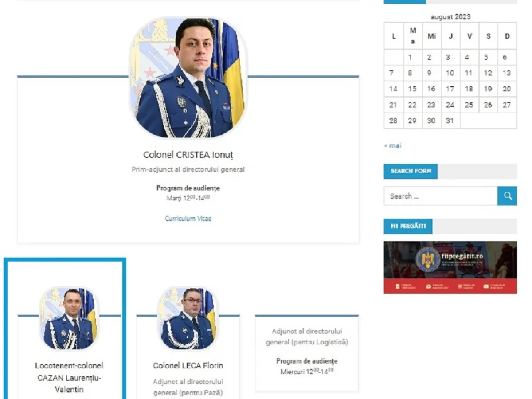Select day 31 in the August calendar

pyautogui.click(x=450, y=121)
